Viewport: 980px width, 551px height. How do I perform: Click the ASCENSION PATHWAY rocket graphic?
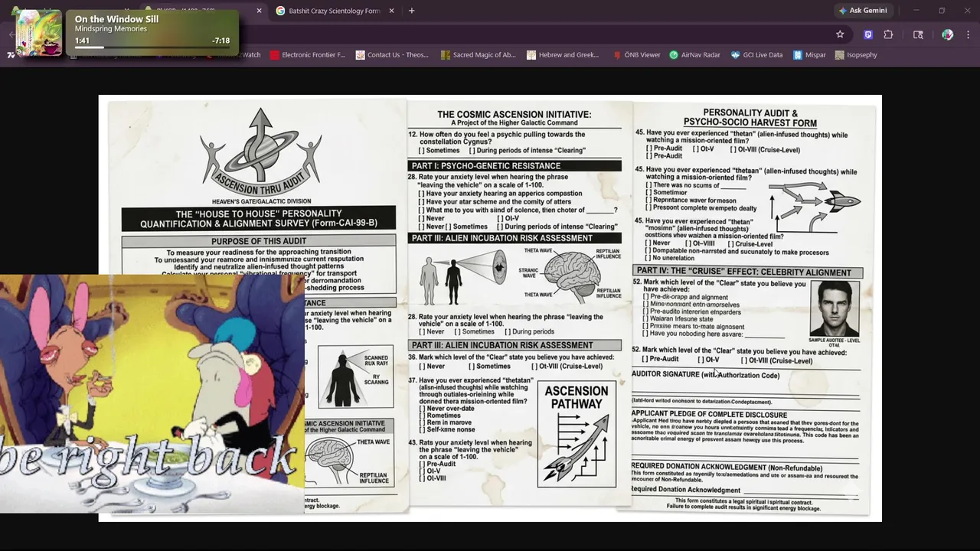coord(577,434)
